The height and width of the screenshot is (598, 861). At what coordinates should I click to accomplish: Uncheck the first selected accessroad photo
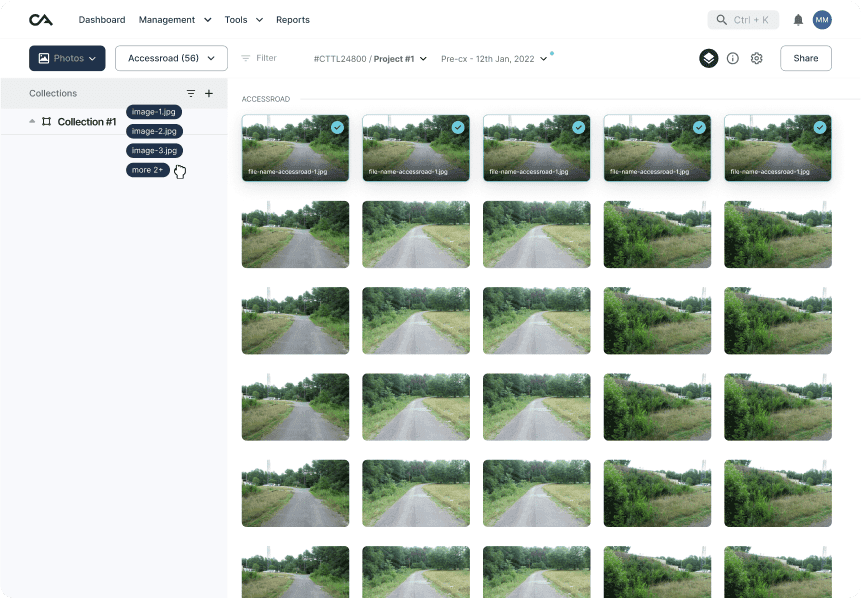pyautogui.click(x=337, y=128)
